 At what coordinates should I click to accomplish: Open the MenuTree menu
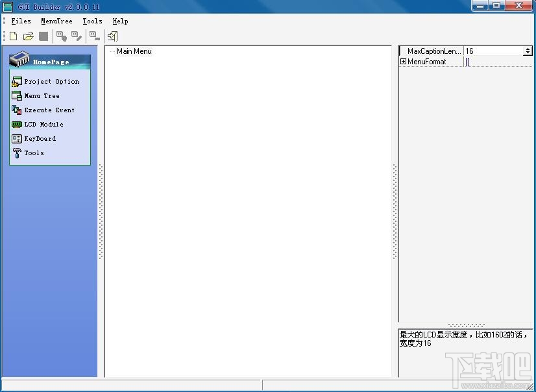click(56, 21)
